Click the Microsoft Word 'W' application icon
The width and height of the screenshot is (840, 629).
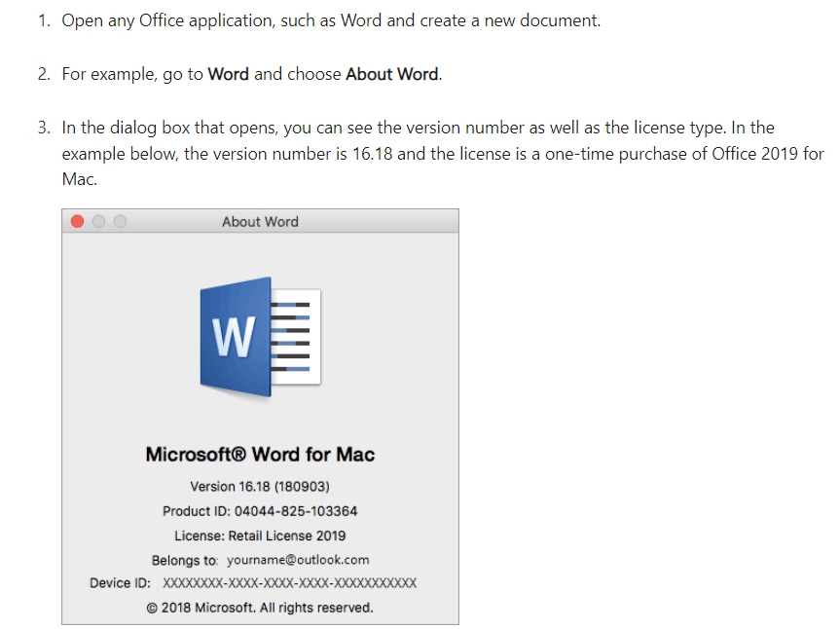click(x=263, y=336)
